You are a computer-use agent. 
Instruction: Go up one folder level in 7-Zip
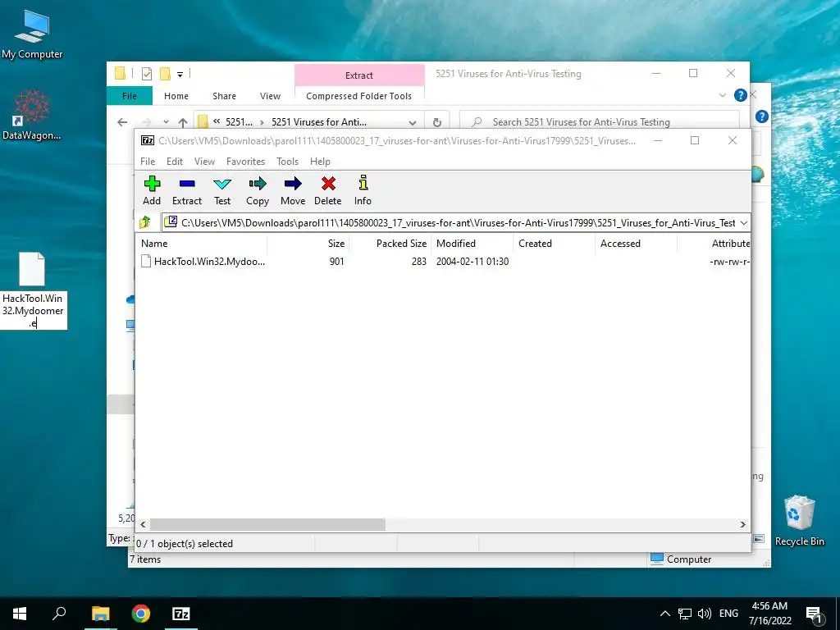[x=145, y=222]
